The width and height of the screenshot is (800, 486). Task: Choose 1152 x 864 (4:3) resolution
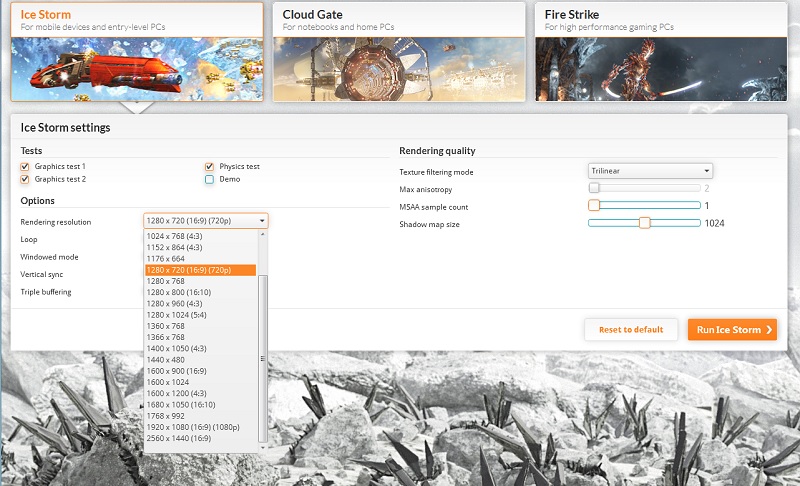coord(201,247)
